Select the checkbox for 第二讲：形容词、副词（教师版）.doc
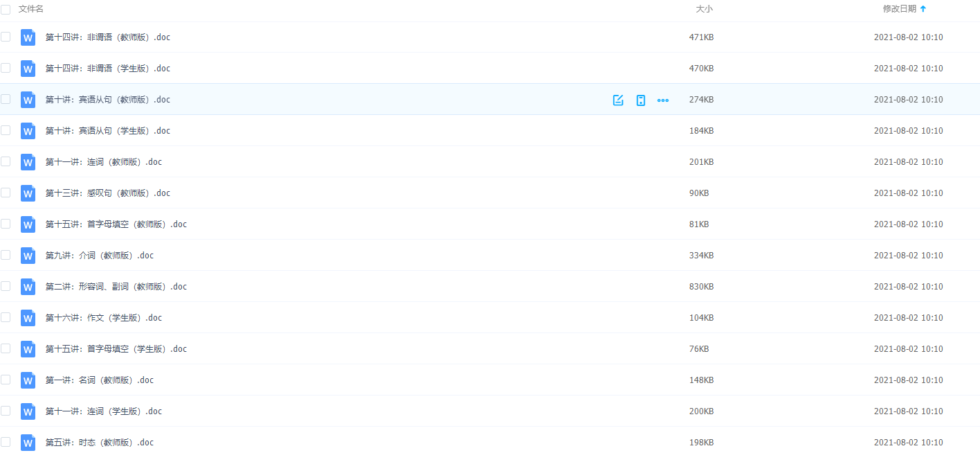The image size is (980, 453). point(6,286)
